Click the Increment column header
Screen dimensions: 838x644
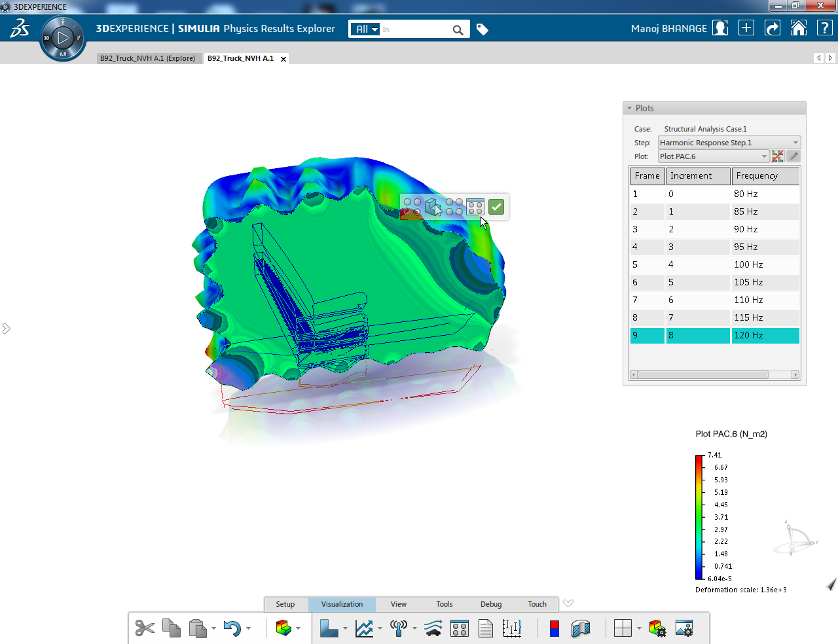pos(698,176)
